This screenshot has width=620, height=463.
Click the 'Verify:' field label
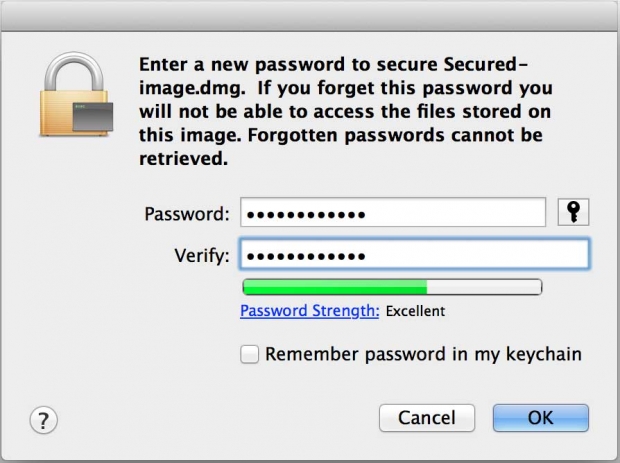[x=202, y=255]
